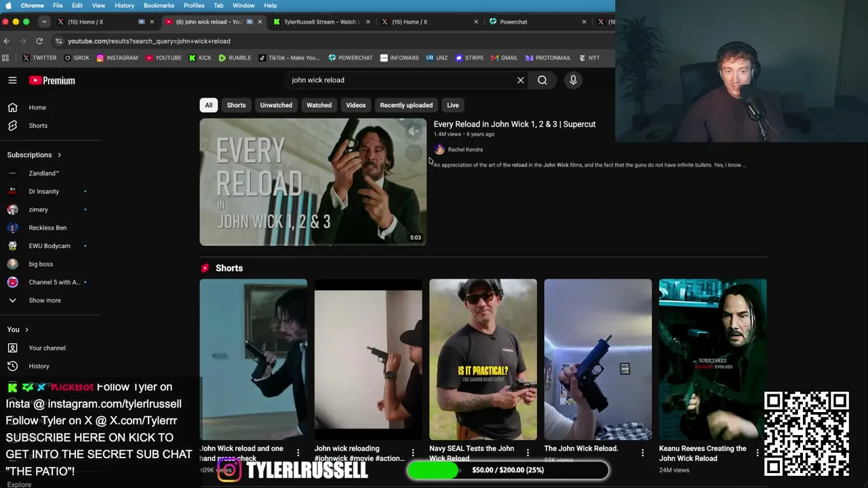
Task: Open the INSTAGRAM bookmark
Action: pyautogui.click(x=117, y=58)
